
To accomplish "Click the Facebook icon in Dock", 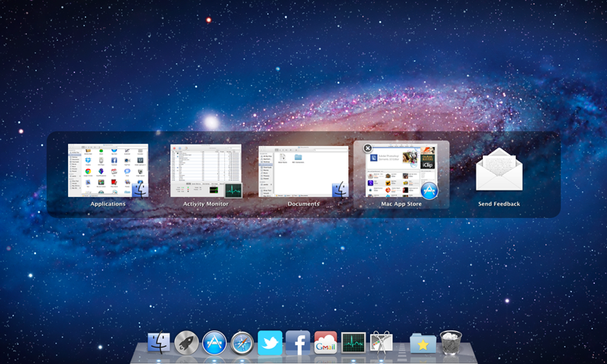I will pos(298,343).
